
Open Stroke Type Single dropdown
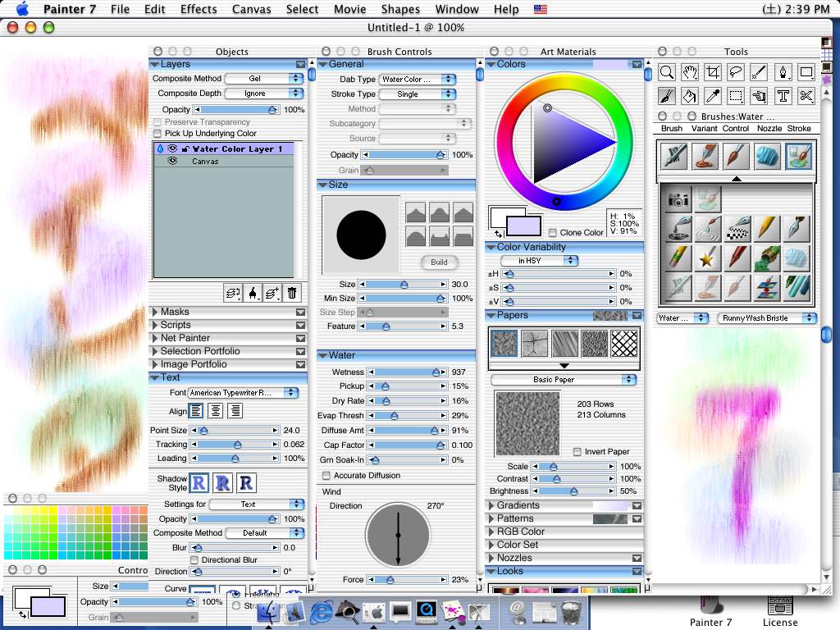[x=418, y=94]
